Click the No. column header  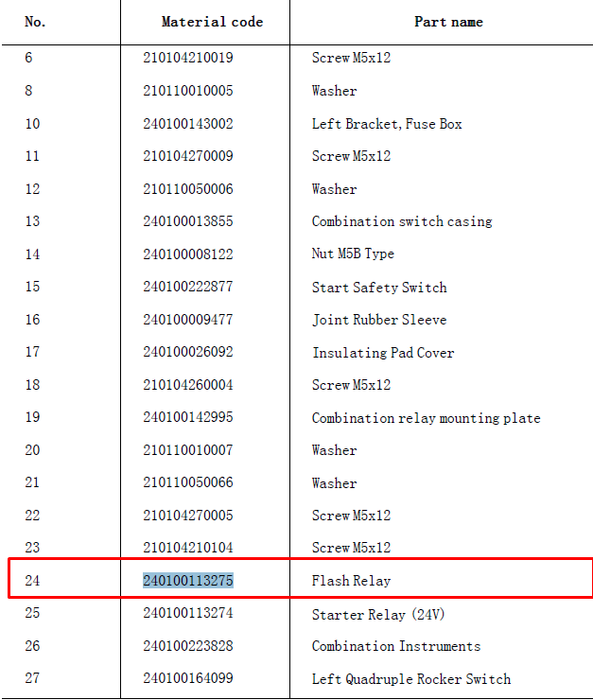coord(35,22)
